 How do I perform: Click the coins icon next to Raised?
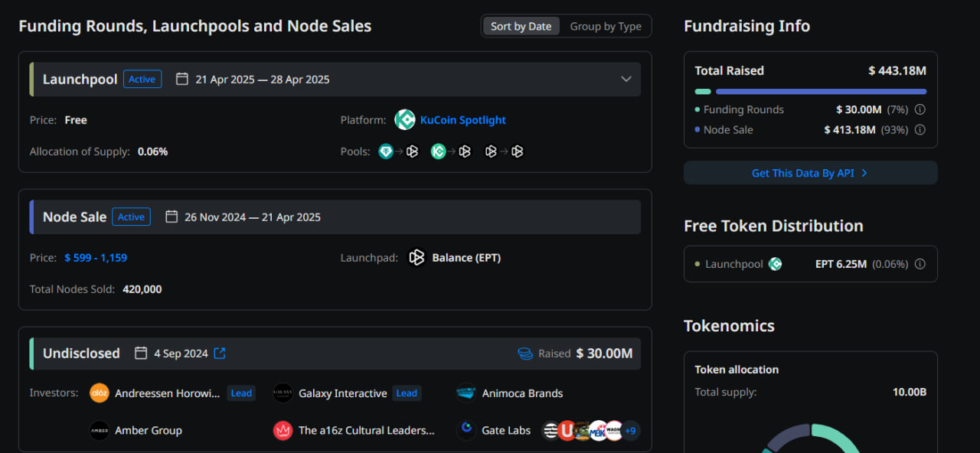pyautogui.click(x=525, y=354)
